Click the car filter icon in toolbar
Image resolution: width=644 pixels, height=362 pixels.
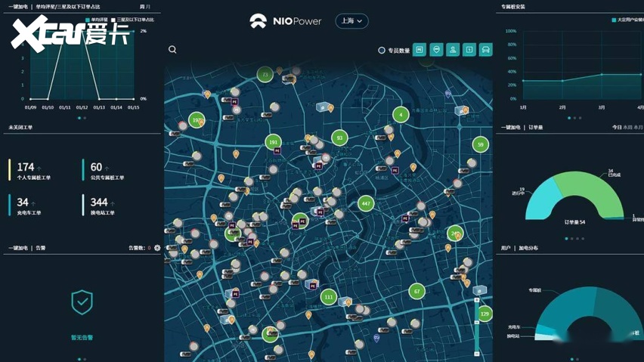point(486,50)
